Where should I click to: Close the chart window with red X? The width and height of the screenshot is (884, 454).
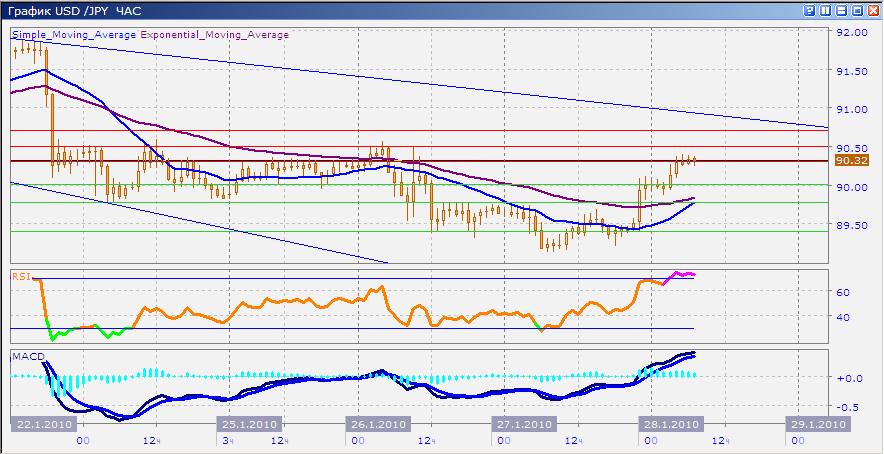point(873,9)
